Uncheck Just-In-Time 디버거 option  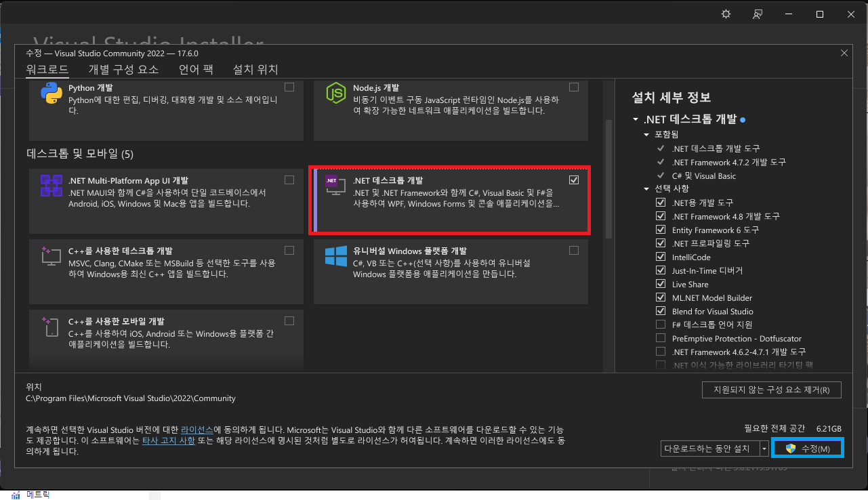point(661,270)
